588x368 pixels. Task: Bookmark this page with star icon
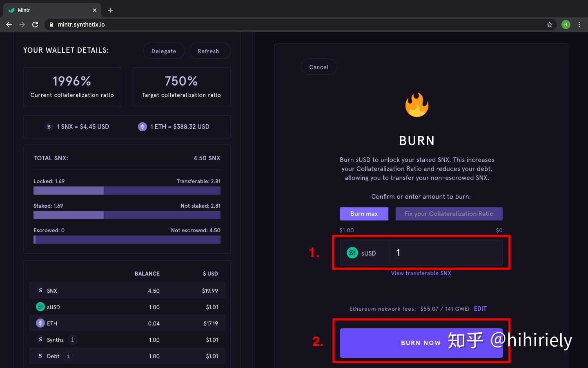pos(550,25)
